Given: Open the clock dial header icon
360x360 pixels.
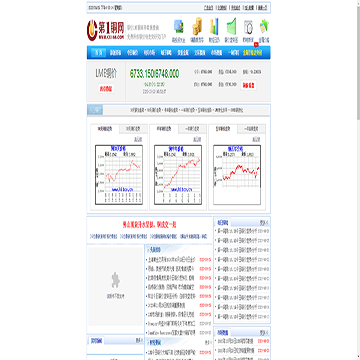Looking at the screenshot, I should click(248, 28).
